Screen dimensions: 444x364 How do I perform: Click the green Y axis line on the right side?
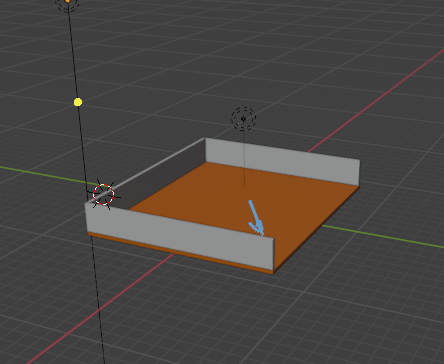click(383, 237)
